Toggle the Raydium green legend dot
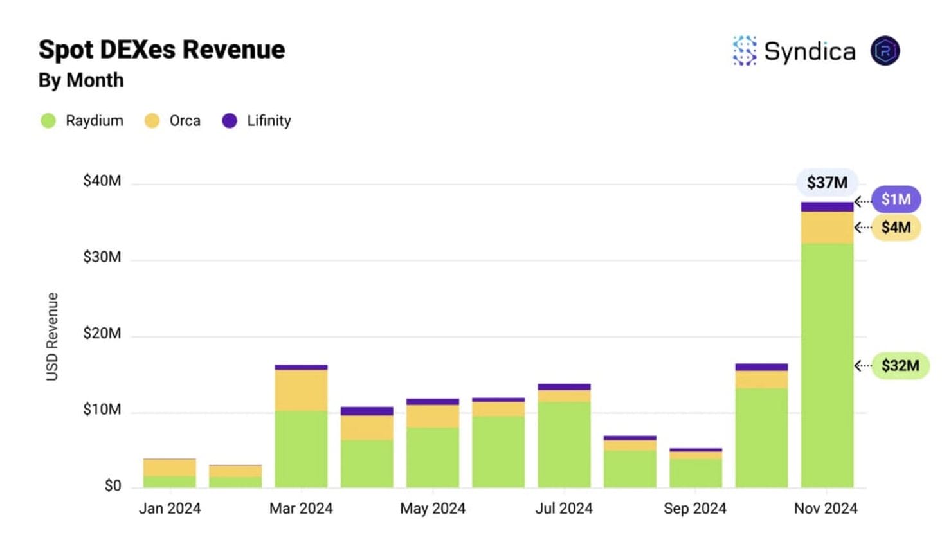942x560 pixels. click(x=48, y=121)
